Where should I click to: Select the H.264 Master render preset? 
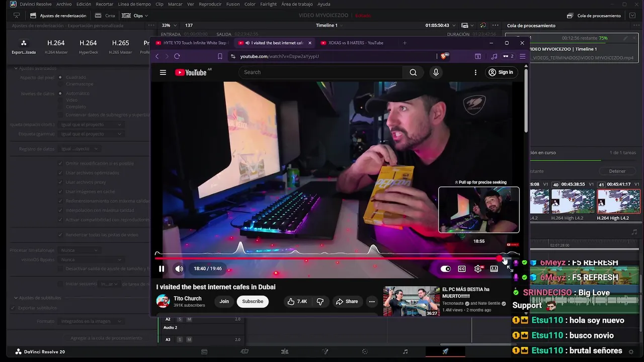[56, 47]
